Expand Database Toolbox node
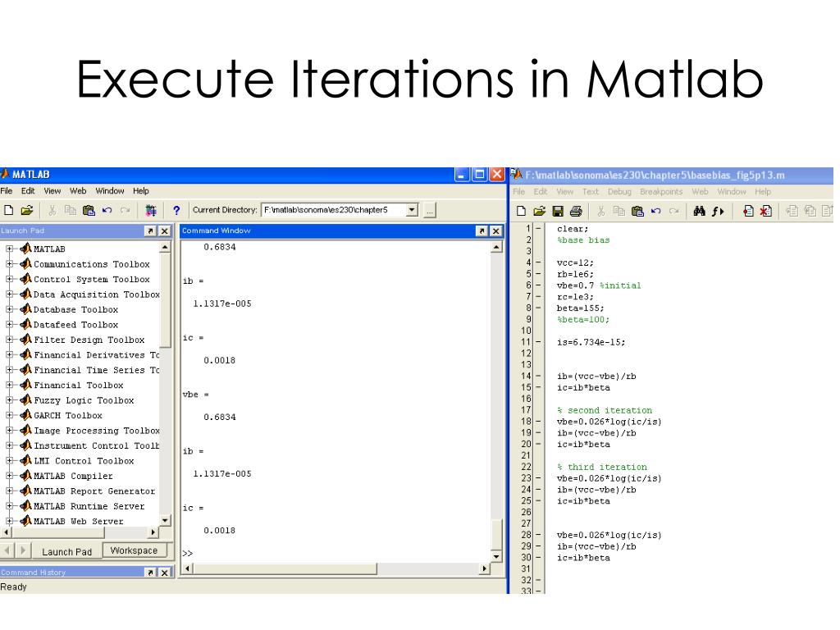 (x=9, y=309)
